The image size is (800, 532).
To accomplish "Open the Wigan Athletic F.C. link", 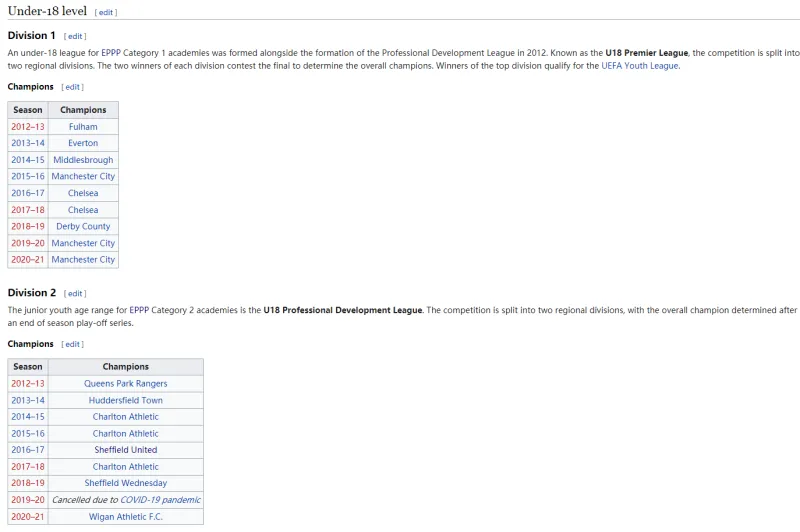I will (126, 517).
